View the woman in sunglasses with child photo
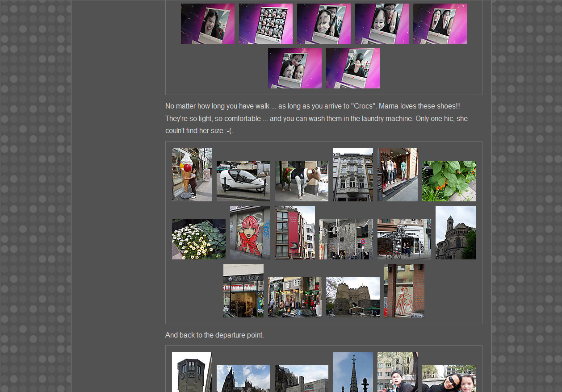The width and height of the screenshot is (562, 392). coord(449,379)
